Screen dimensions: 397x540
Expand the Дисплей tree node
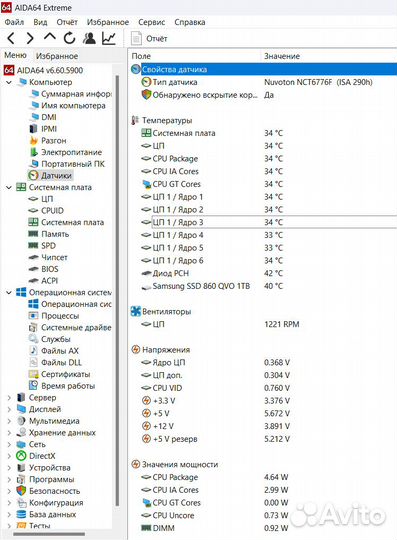[x=9, y=409]
